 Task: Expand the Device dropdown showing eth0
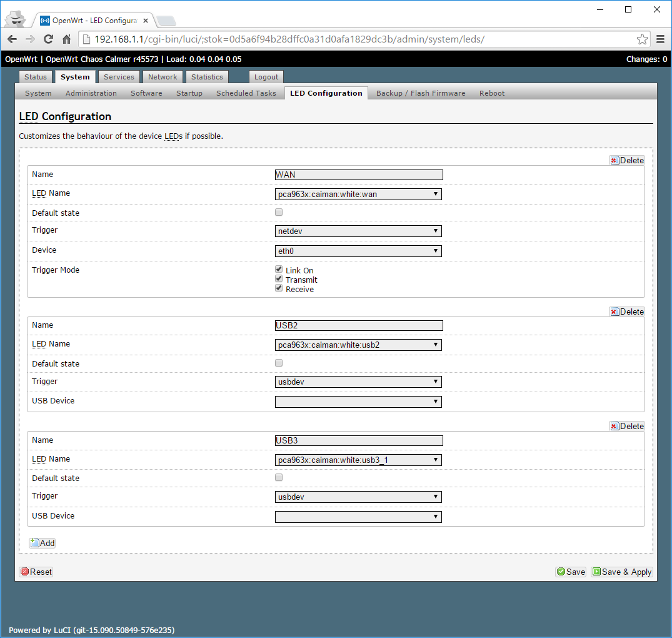tap(358, 251)
